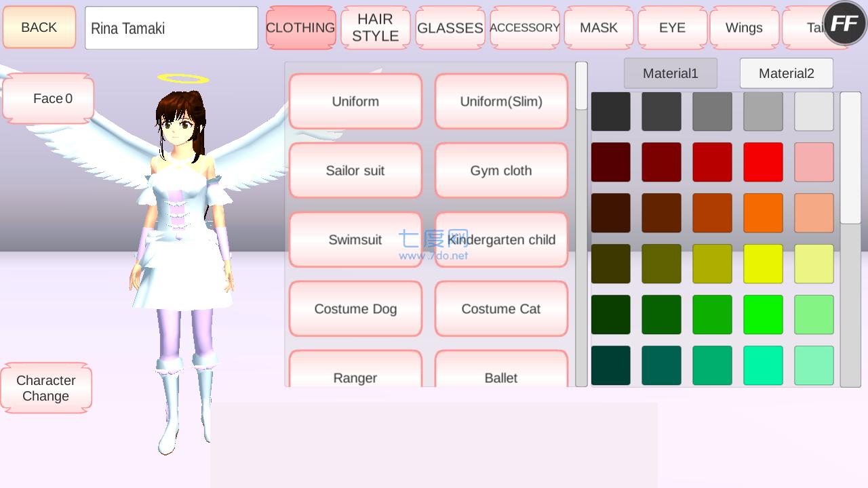Select the MASK tab
The image size is (868, 488).
click(x=599, y=28)
